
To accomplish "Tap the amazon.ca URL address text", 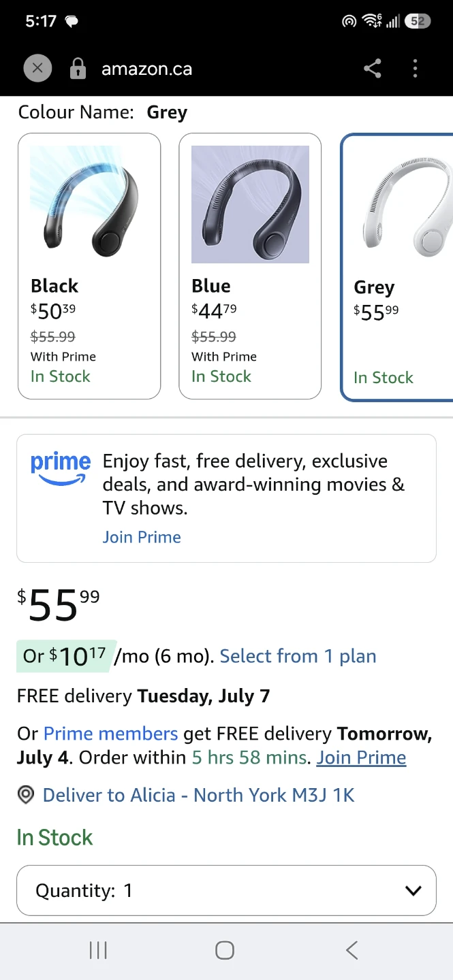I will (146, 69).
